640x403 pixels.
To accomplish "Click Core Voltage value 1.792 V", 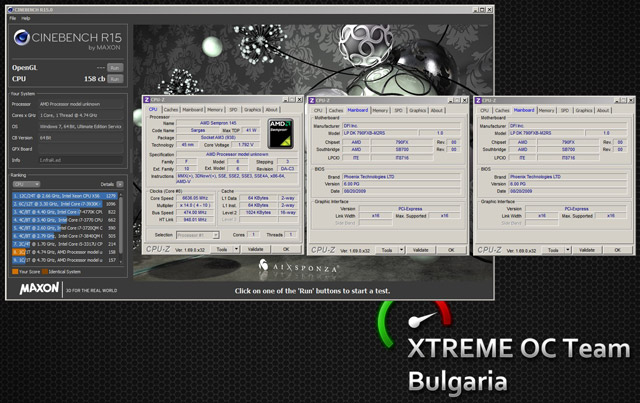I will pos(246,145).
